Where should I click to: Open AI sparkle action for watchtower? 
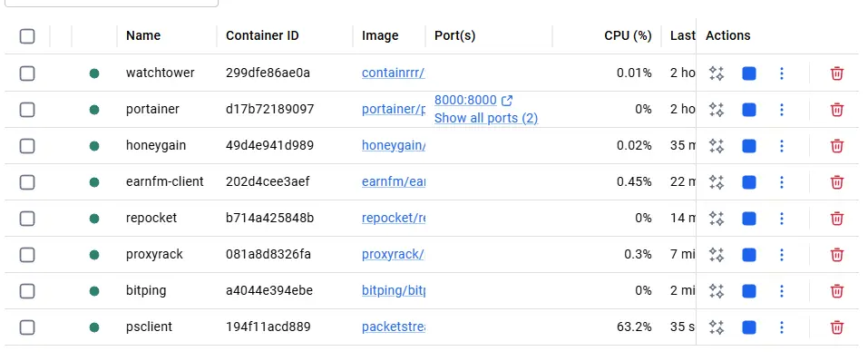[x=717, y=73]
